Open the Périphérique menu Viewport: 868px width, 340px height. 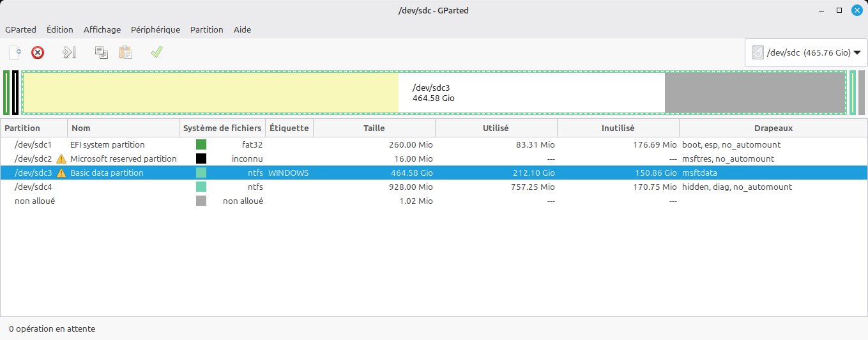click(x=155, y=29)
